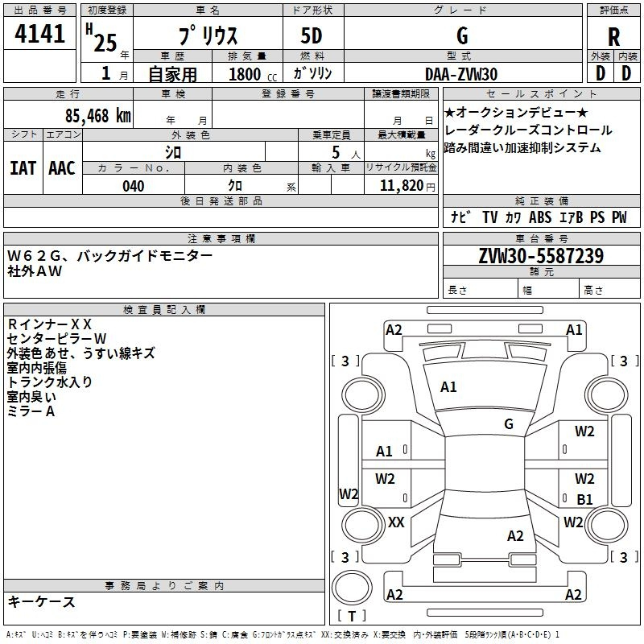This screenshot has width=644, height=644.
Task: Select the W62G、バックガイドモニター note
Action: 109,255
